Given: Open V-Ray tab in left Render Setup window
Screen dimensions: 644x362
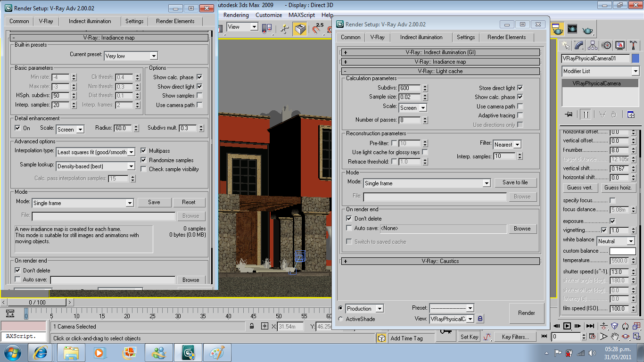Looking at the screenshot, I should pos(46,21).
